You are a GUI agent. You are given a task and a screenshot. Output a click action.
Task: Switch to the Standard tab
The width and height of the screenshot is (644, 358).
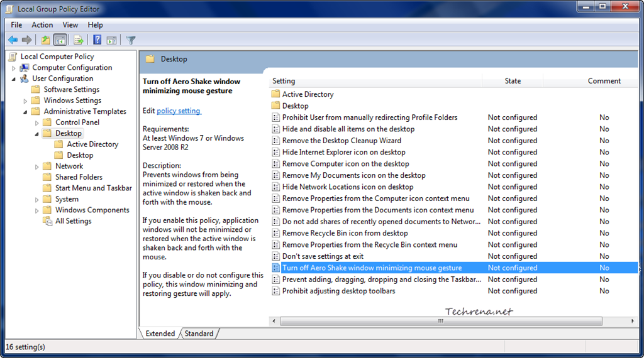(x=199, y=334)
